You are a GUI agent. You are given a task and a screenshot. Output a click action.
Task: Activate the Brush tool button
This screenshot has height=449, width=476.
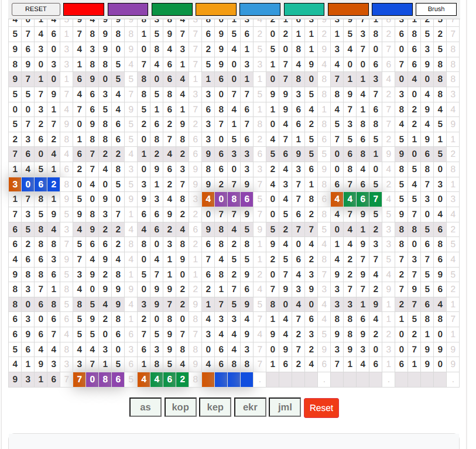[436, 9]
